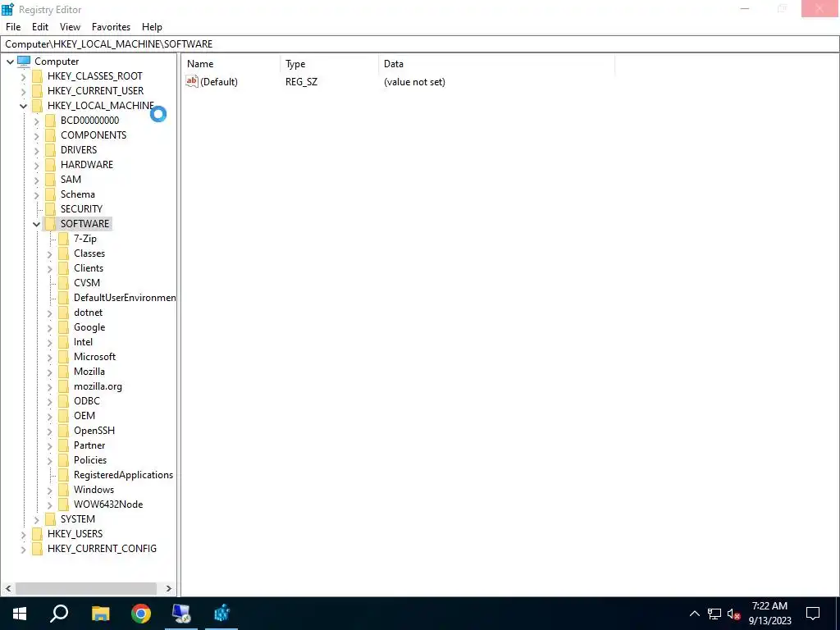The width and height of the screenshot is (840, 630).
Task: Click the registry path address bar
Action: coord(419,44)
